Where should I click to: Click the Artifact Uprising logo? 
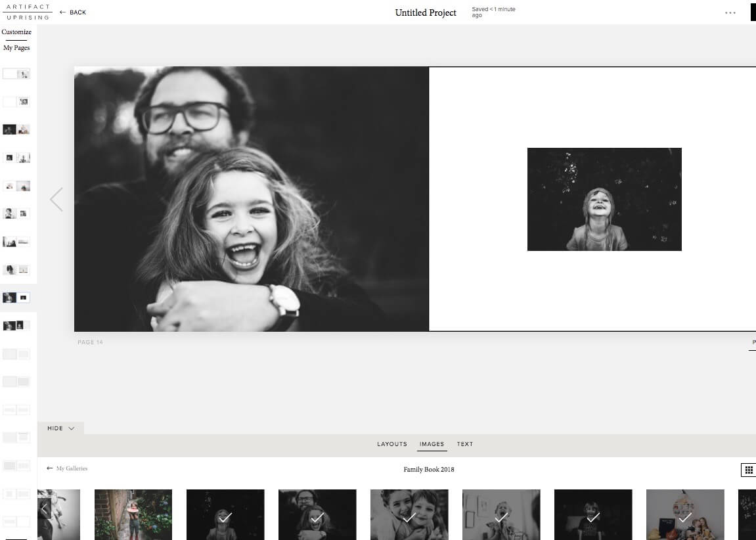pos(28,12)
